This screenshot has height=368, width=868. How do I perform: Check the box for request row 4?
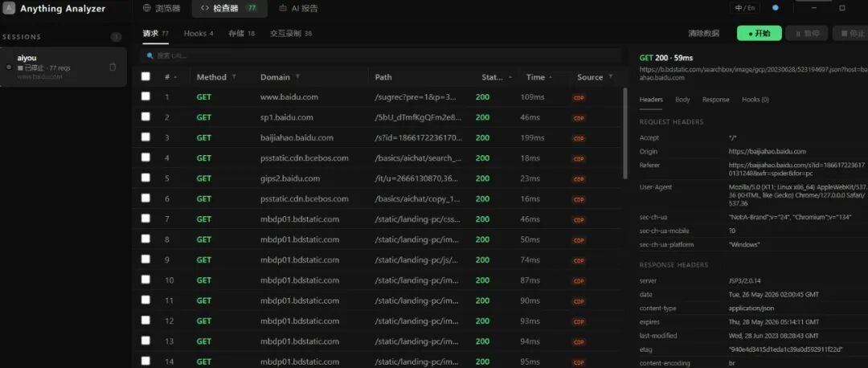pyautogui.click(x=145, y=157)
